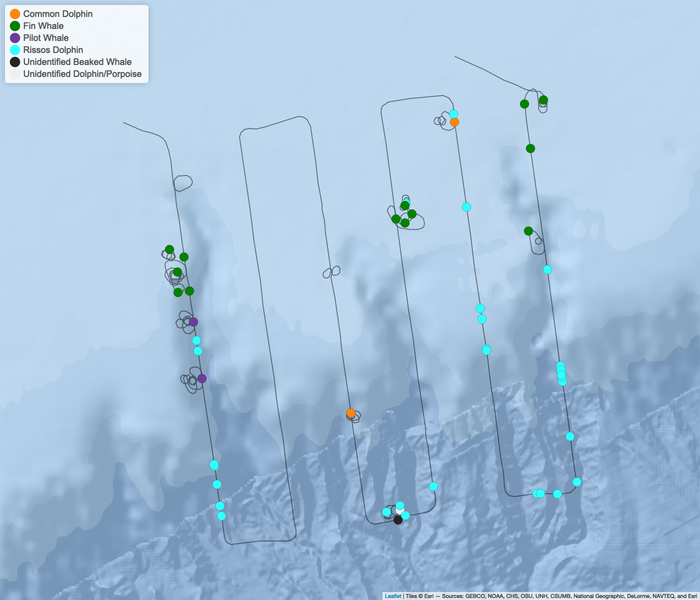Click the black Unidentified Beaked Whale marker
Image resolution: width=700 pixels, height=600 pixels.
[398, 520]
